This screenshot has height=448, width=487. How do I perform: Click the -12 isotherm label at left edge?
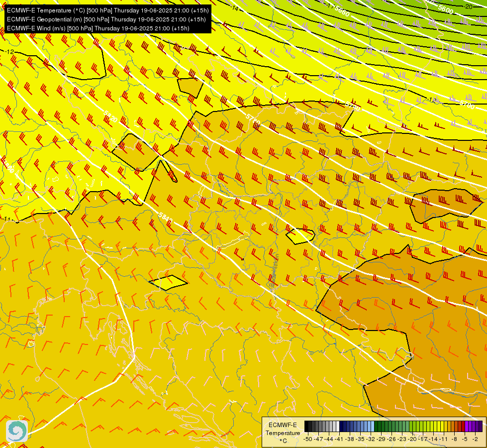pos(9,52)
